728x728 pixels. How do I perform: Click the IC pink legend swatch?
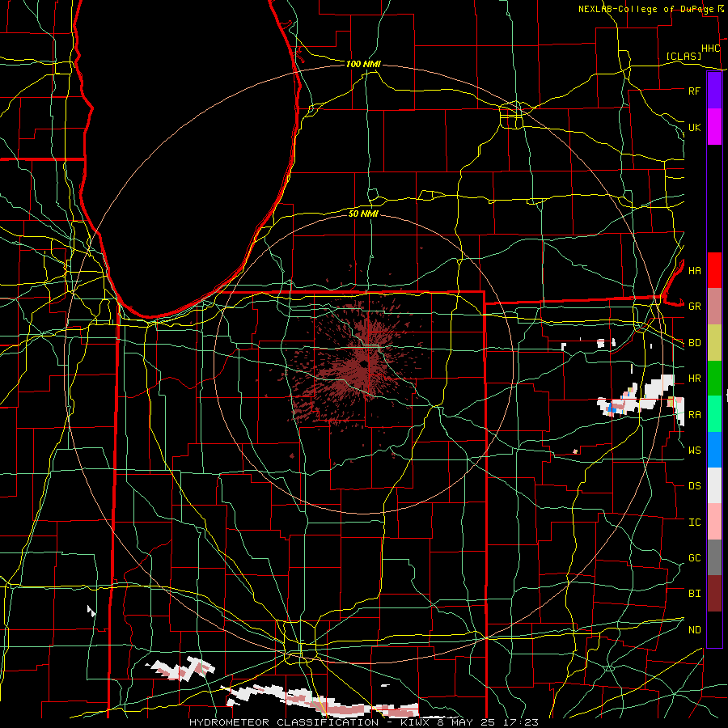pyautogui.click(x=714, y=522)
